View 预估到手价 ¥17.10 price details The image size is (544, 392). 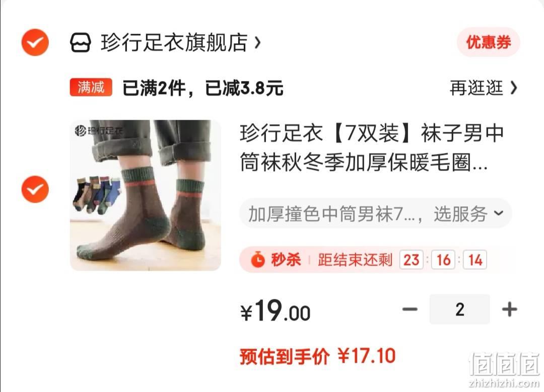tap(317, 356)
